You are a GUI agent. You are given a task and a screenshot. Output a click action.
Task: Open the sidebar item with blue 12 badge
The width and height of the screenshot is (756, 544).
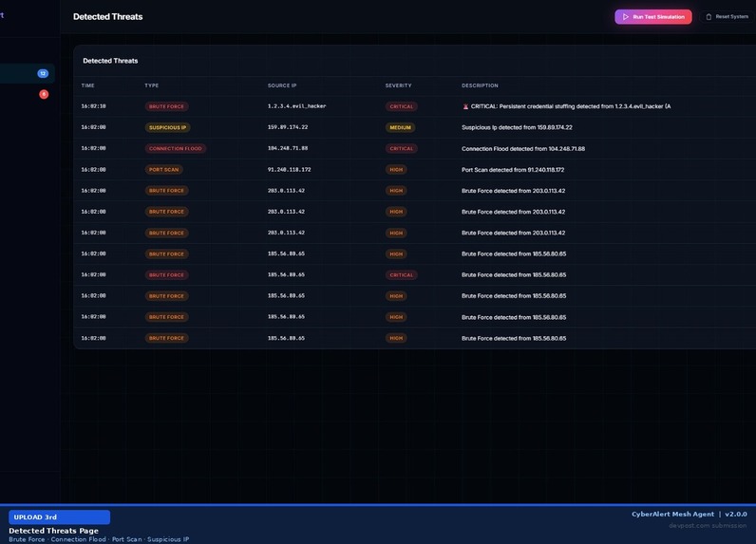tap(27, 74)
